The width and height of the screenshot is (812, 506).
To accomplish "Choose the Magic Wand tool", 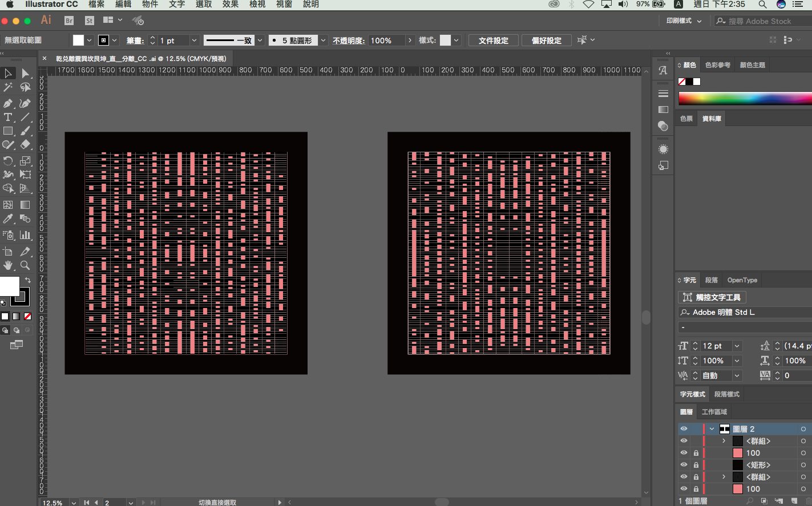I will 8,87.
